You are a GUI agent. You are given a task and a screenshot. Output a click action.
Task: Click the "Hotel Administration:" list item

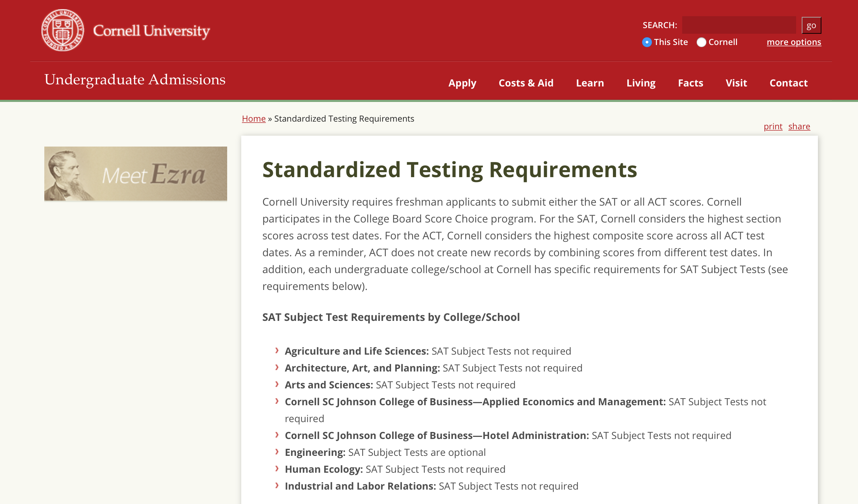click(508, 435)
